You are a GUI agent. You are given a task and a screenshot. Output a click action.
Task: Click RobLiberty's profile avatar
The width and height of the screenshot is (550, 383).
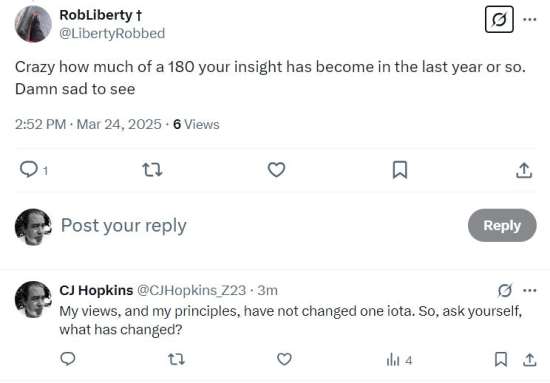pos(33,24)
